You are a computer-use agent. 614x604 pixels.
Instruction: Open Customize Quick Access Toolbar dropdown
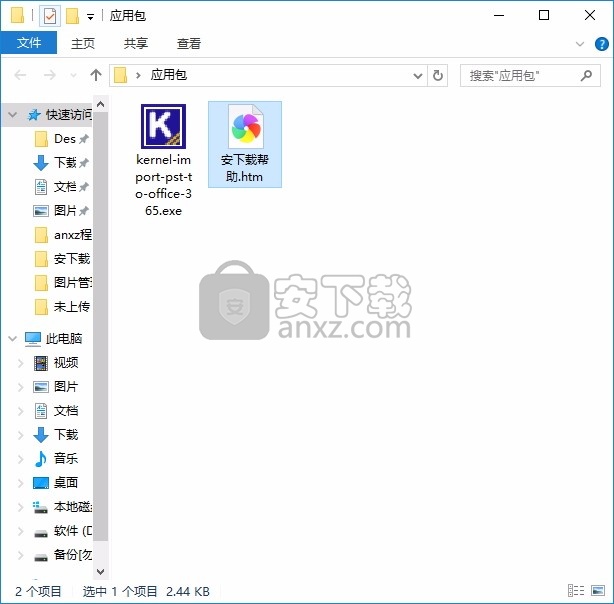coord(91,17)
